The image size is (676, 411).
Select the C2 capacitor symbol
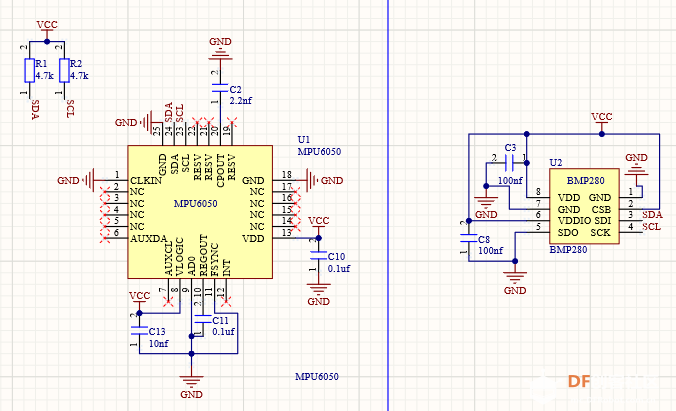coord(220,88)
